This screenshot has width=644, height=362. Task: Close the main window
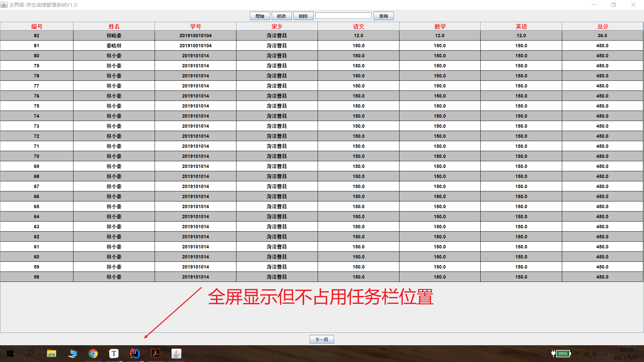(x=633, y=5)
